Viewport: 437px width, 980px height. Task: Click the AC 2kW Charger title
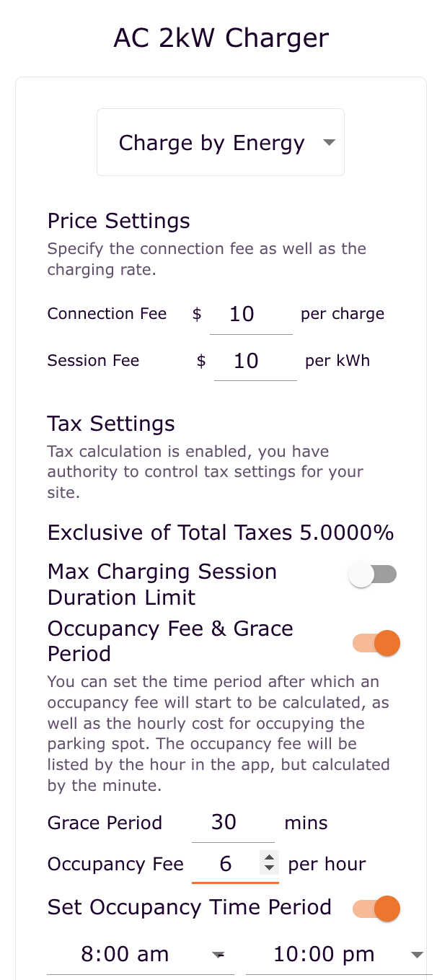point(218,38)
